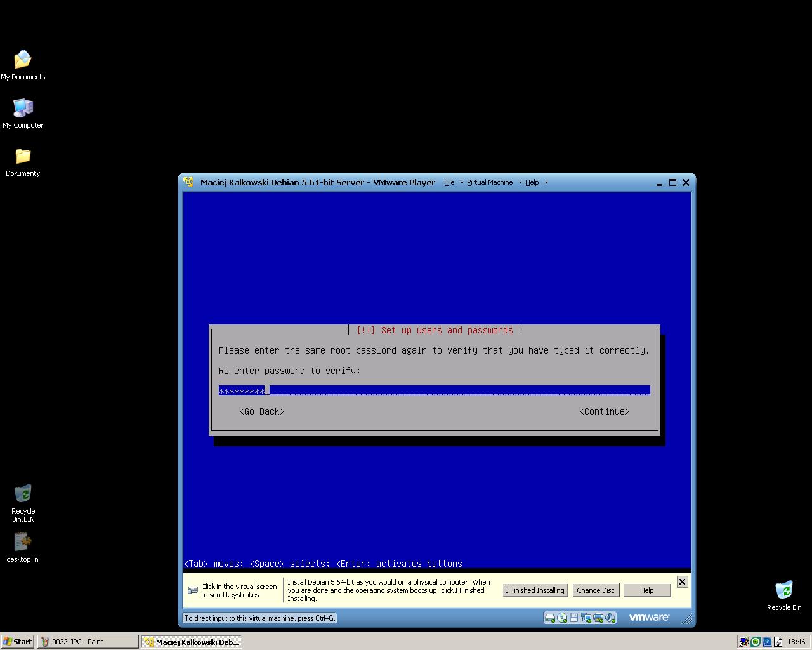This screenshot has width=812, height=650.
Task: Click the Start button on the taskbar
Action: (18, 642)
